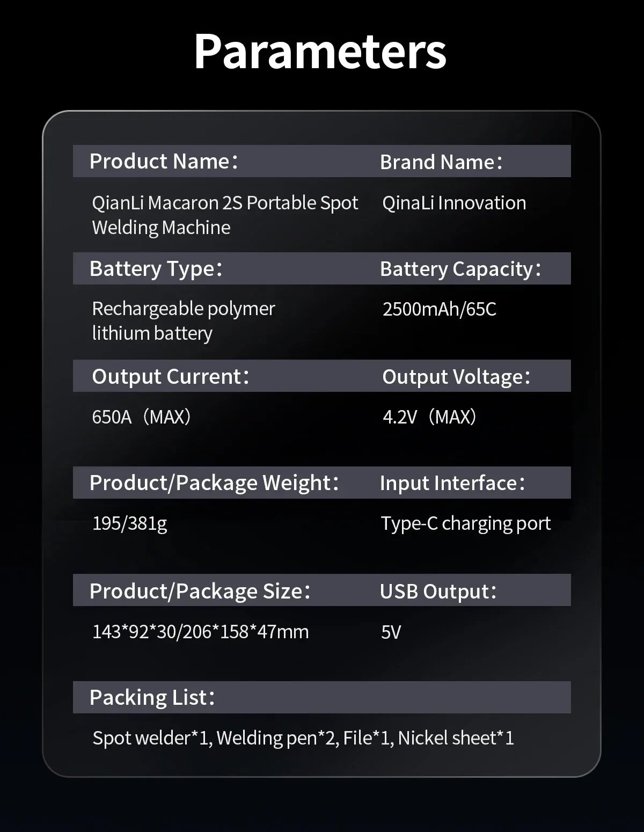Click the 195/381g weight value
Viewport: 644px width, 832px height.
129,523
